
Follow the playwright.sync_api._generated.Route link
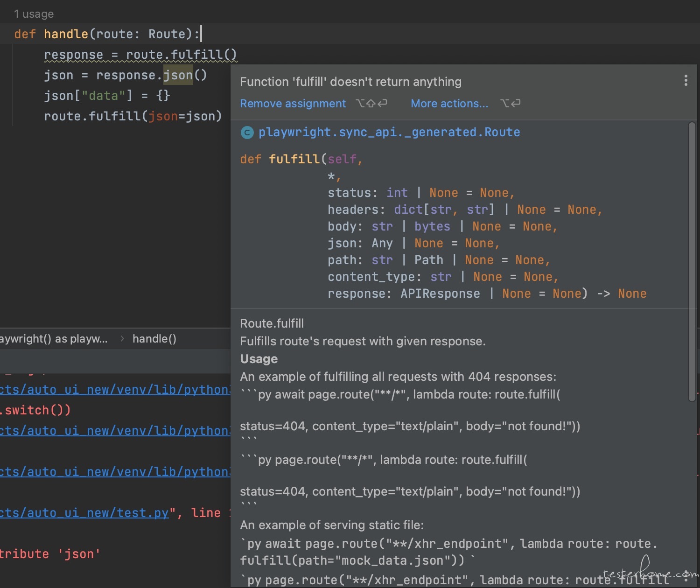pos(389,133)
